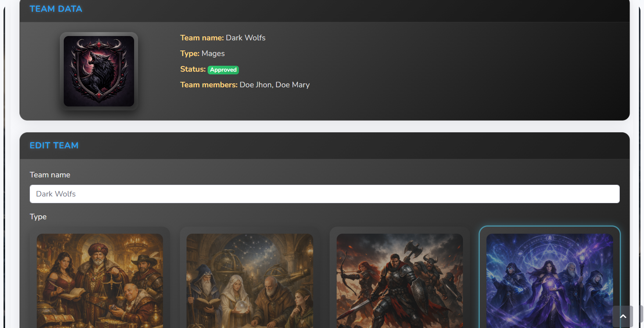The height and width of the screenshot is (328, 644).
Task: Click the Type: Mages text line
Action: [x=203, y=53]
